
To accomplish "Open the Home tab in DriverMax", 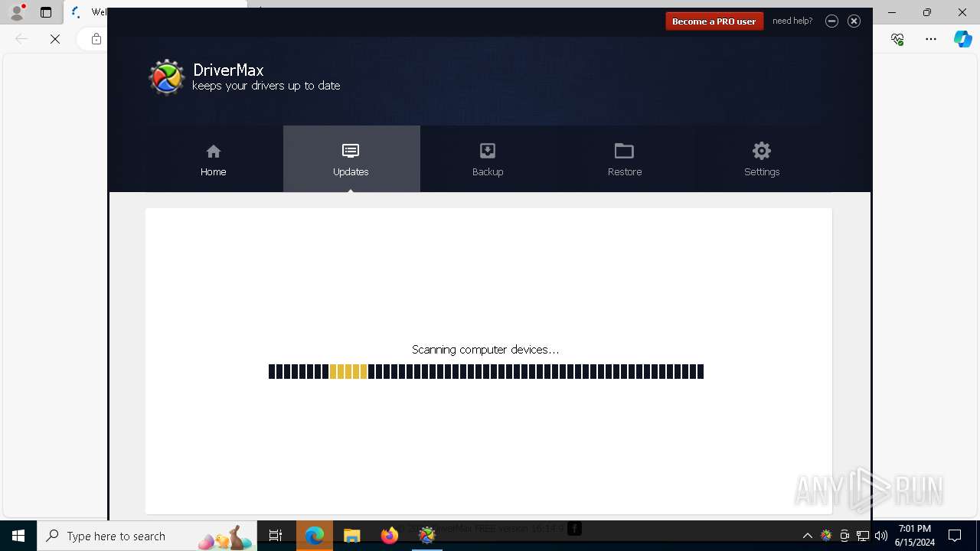I will point(214,159).
